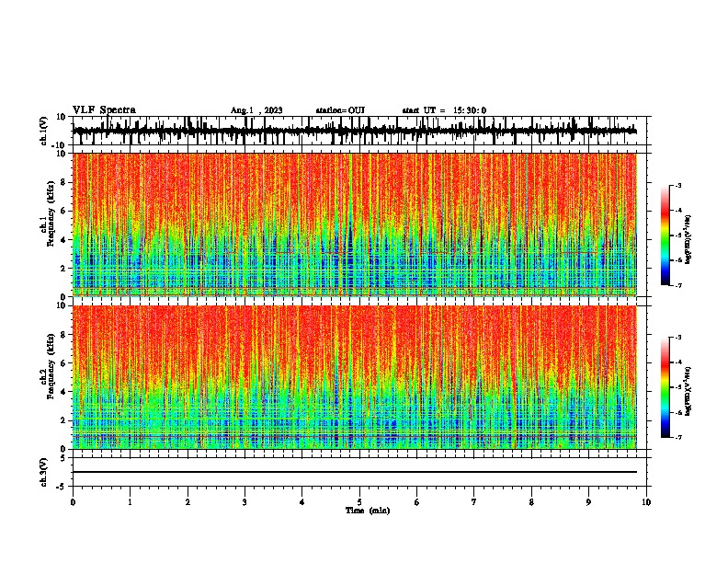This screenshot has width=728, height=563.
Task: Click time axis tick label "3"
Action: click(x=245, y=502)
